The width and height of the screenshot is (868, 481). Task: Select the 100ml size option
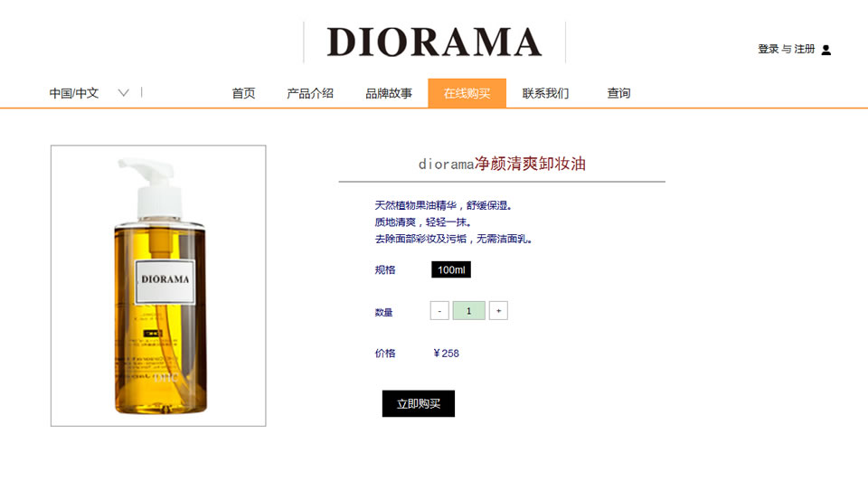[x=451, y=269]
